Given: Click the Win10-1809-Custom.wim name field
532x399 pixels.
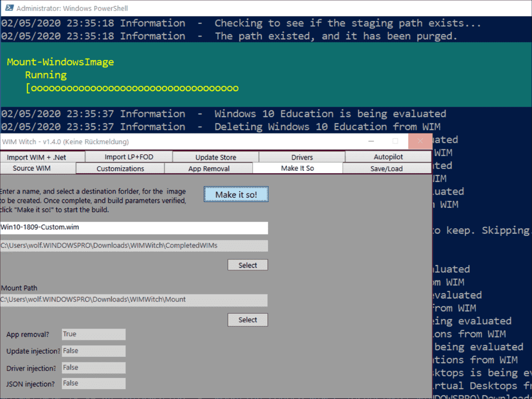Looking at the screenshot, I should (x=133, y=228).
